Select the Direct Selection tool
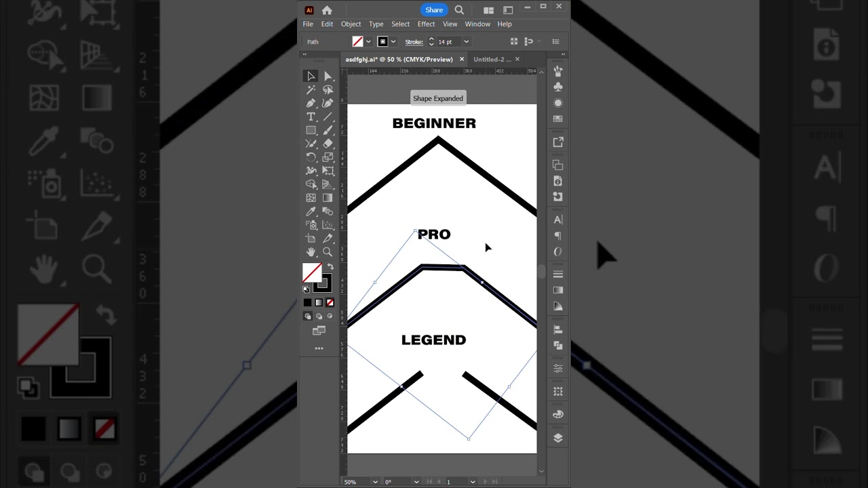868x488 pixels. (328, 76)
